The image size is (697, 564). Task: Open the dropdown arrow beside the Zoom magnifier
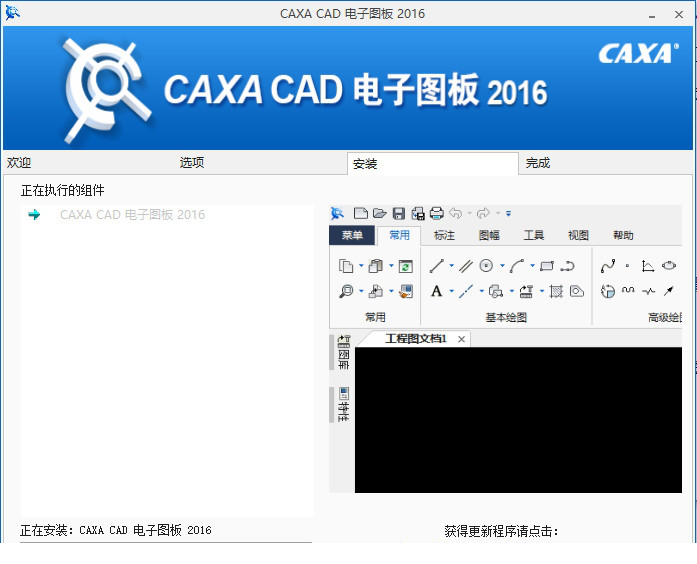pos(361,291)
